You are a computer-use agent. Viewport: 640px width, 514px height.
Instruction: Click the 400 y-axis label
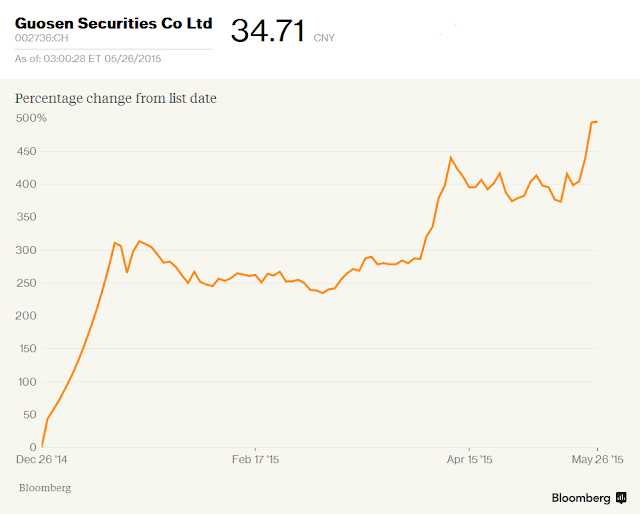pos(27,184)
